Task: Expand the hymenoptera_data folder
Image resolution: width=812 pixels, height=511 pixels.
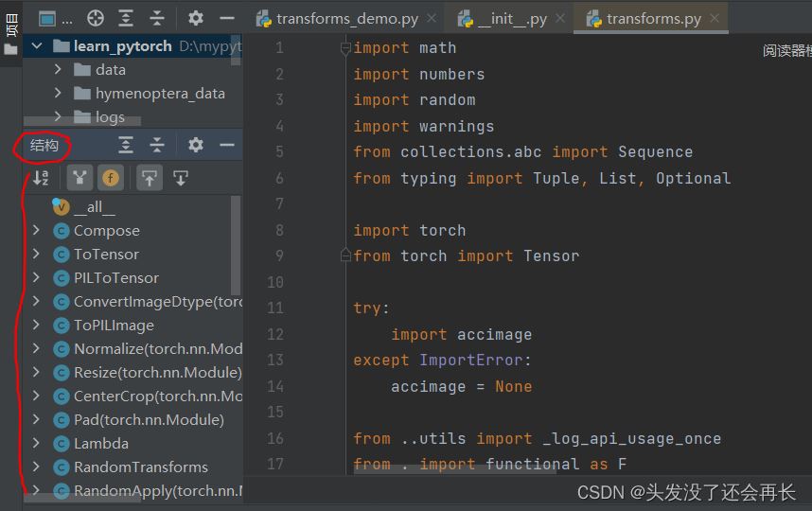Action: click(58, 93)
